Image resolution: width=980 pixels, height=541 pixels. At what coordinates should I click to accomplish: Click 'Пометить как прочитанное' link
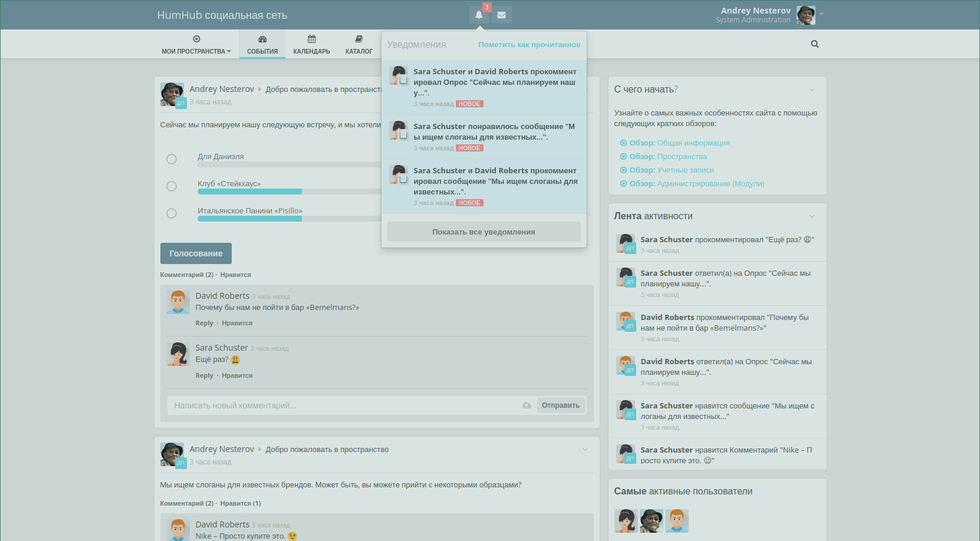pyautogui.click(x=529, y=45)
